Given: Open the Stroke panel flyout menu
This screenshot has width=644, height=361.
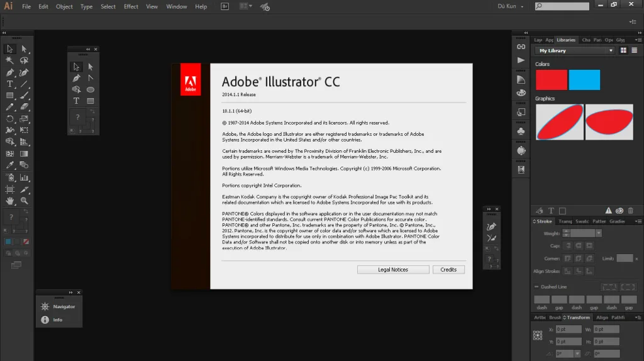Looking at the screenshot, I should click(x=638, y=221).
